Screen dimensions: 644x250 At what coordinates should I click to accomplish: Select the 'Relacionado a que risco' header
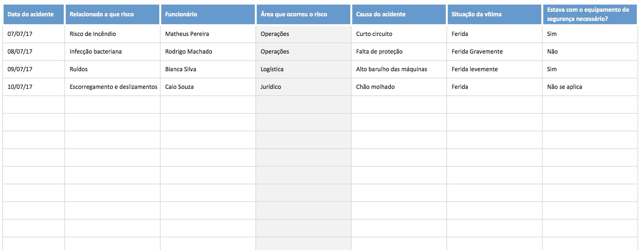112,14
